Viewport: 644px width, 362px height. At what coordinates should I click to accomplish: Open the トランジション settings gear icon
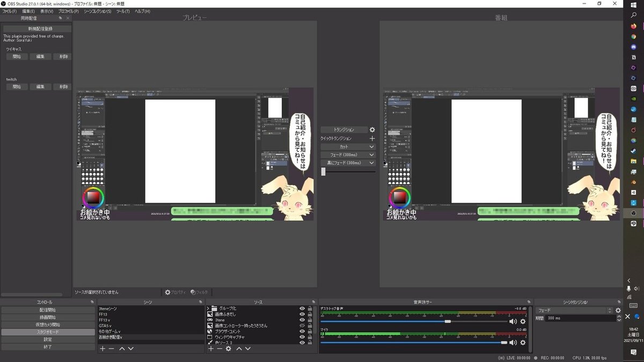(x=372, y=130)
